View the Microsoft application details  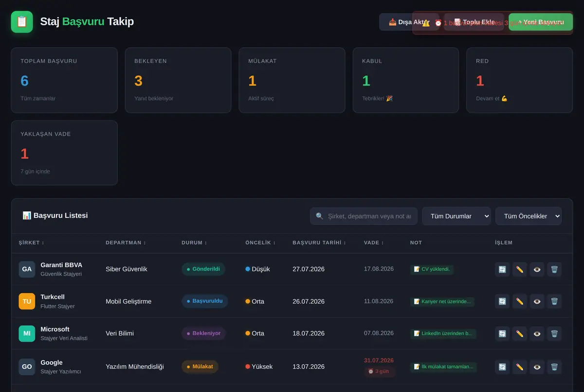pyautogui.click(x=537, y=334)
